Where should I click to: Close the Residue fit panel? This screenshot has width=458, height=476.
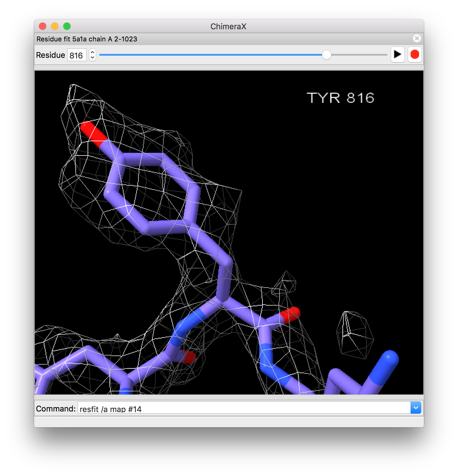tap(417, 39)
